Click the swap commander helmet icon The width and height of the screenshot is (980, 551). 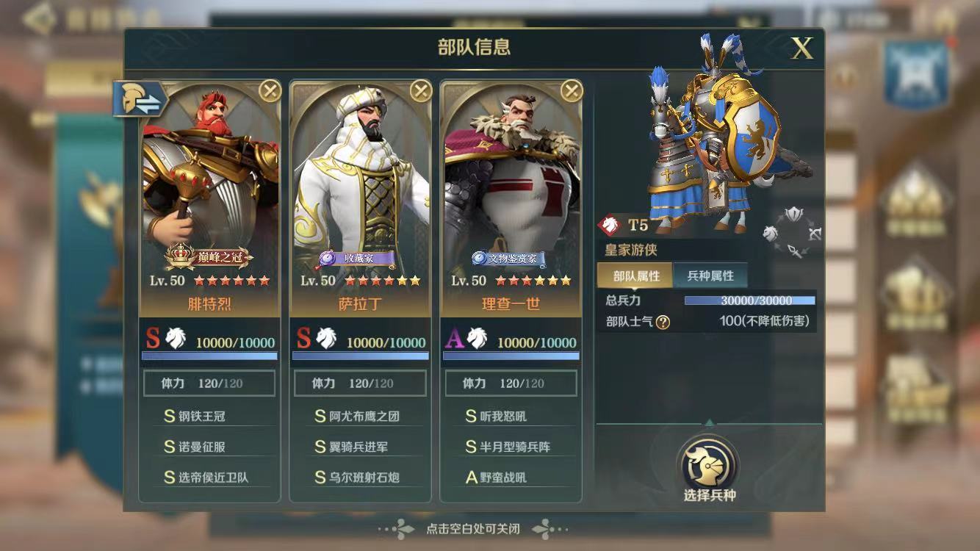pos(140,99)
